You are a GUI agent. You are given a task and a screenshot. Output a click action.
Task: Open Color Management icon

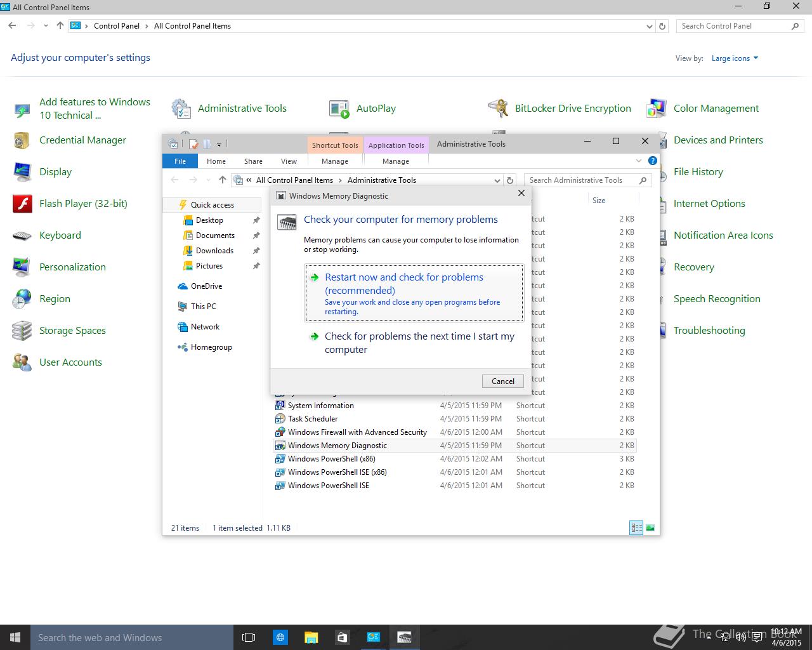[657, 109]
